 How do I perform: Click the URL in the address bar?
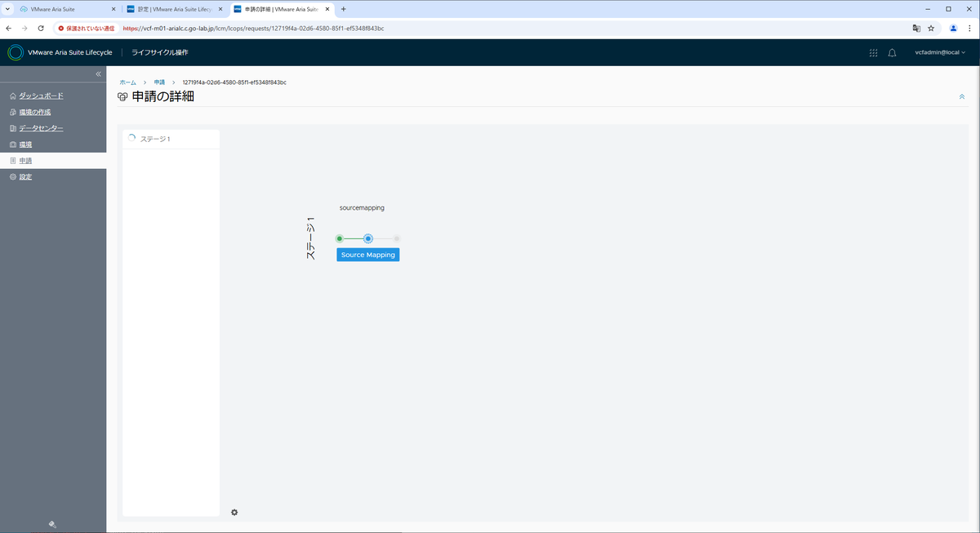click(x=252, y=28)
